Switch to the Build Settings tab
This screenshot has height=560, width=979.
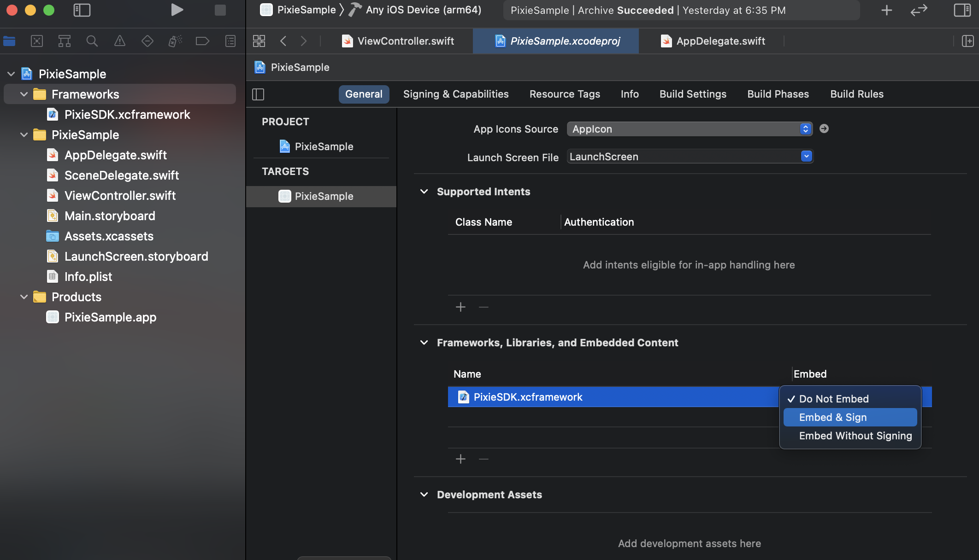693,94
